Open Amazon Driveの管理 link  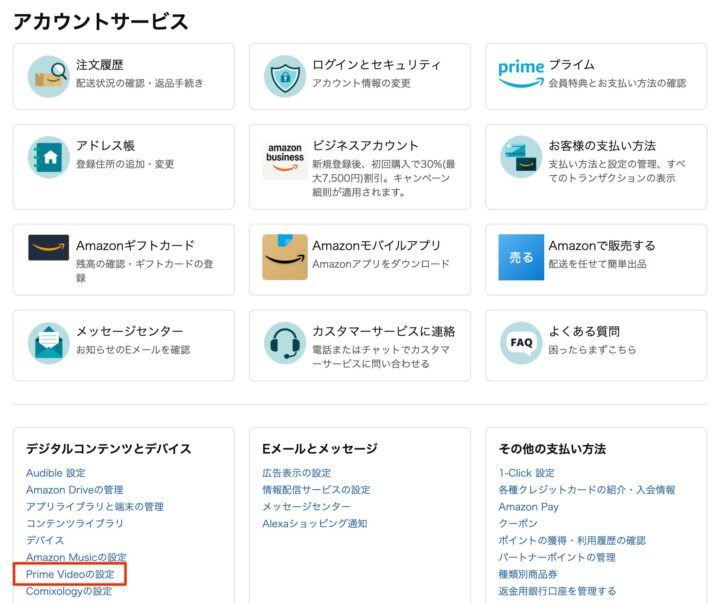[x=75, y=490]
